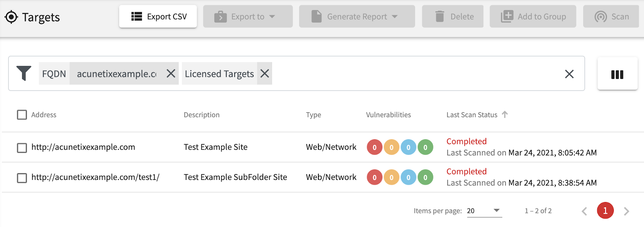
Task: Open the column chooser icon
Action: point(617,74)
